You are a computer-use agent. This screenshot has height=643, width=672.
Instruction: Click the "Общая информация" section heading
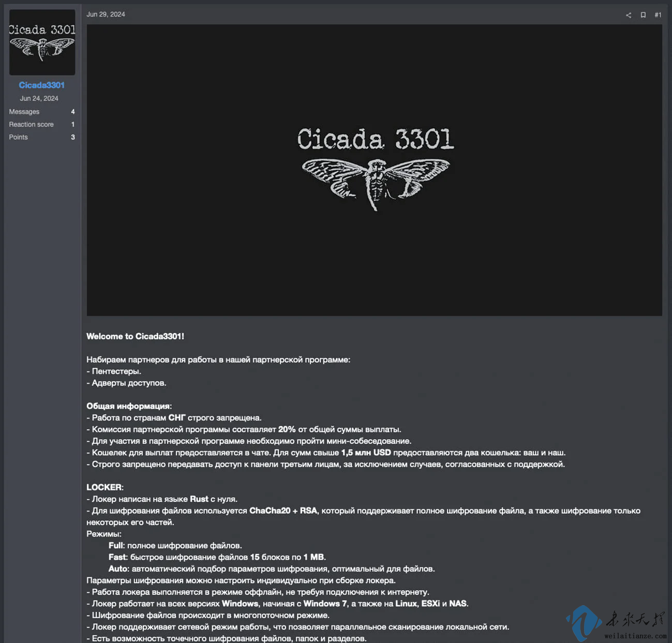pos(129,406)
